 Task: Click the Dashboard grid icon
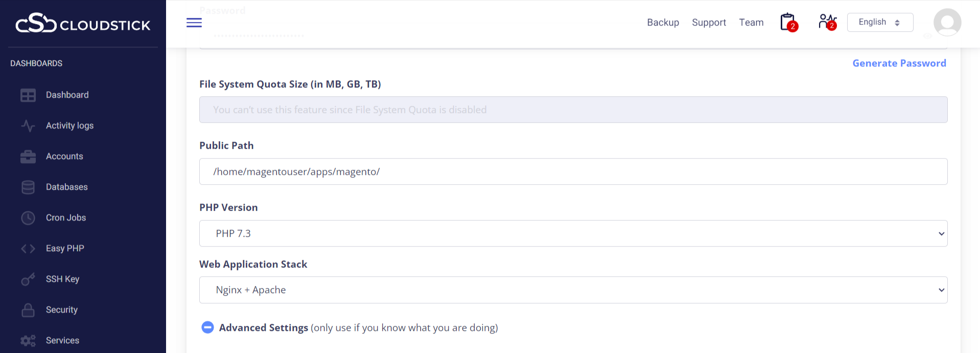click(x=28, y=95)
